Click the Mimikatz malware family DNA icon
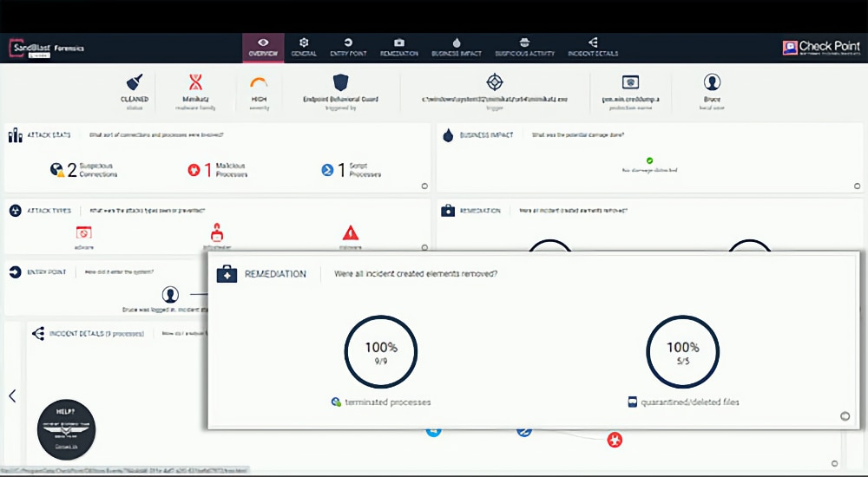Screen dimensions: 868x477 pyautogui.click(x=195, y=82)
